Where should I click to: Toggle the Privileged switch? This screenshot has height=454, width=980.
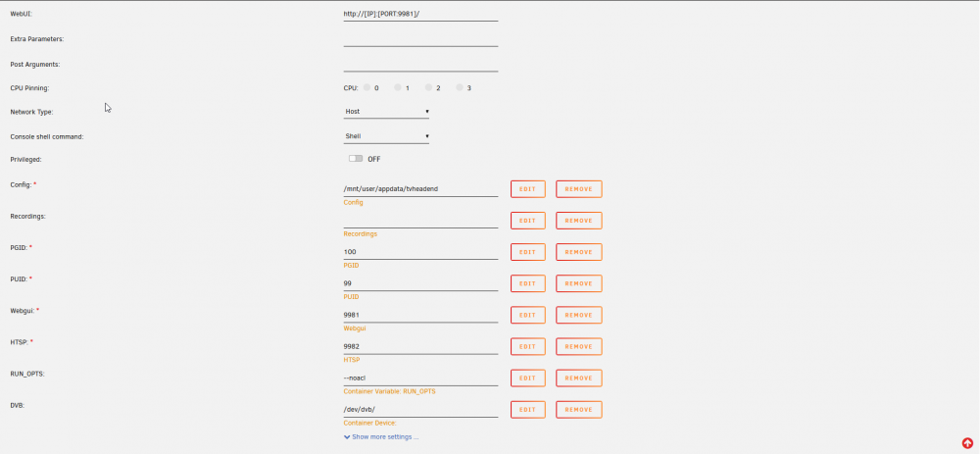[356, 159]
